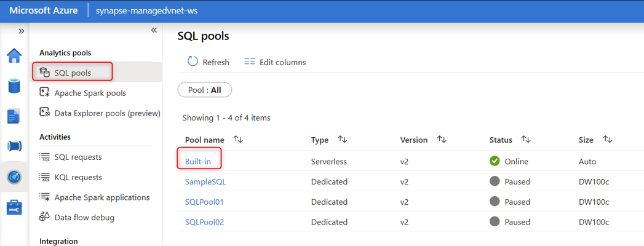Click Serverless type in Built-in row
Screen dimensions: 644x246
tap(329, 162)
